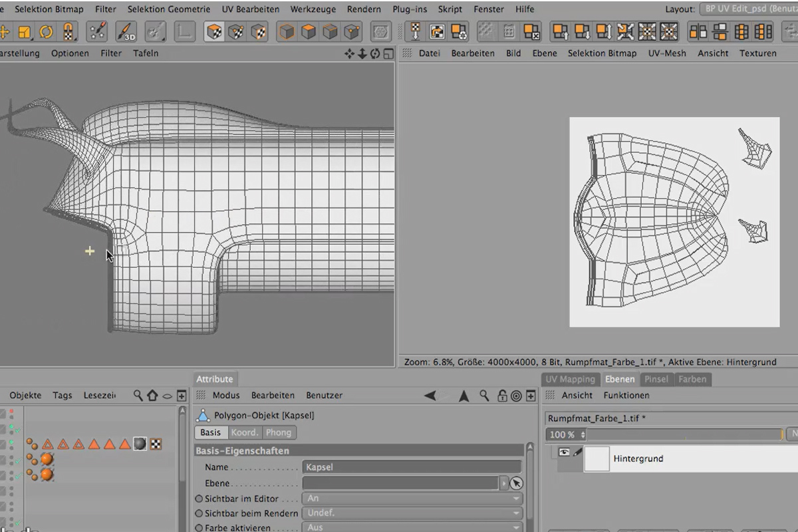Click the back arrow in Attribute manager
Screen dimensions: 798x532
430,396
